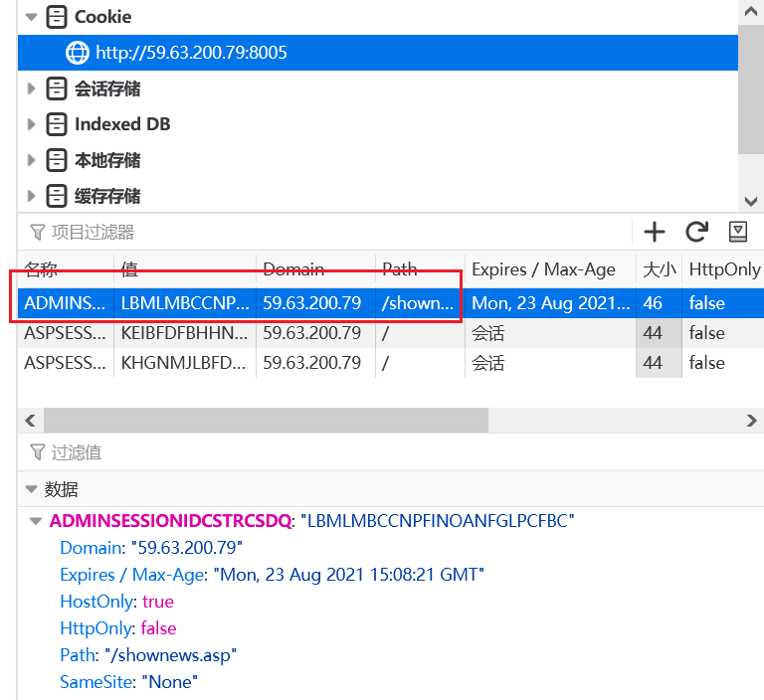
Task: Open the Indexed DB tree item
Action: tap(122, 124)
